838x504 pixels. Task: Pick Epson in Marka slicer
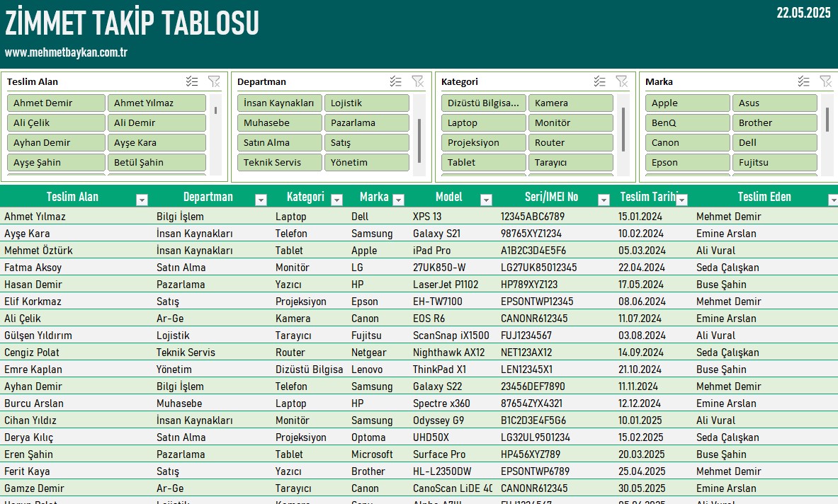click(688, 162)
